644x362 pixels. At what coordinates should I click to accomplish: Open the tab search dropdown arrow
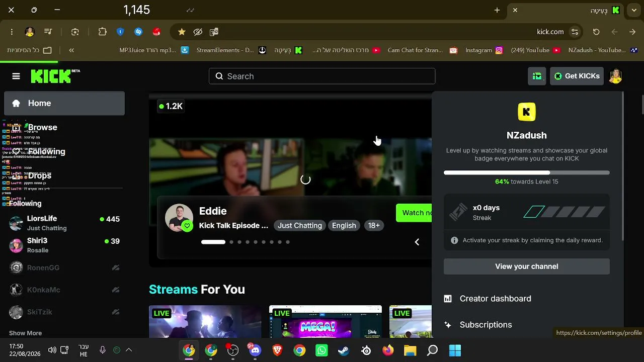click(634, 10)
